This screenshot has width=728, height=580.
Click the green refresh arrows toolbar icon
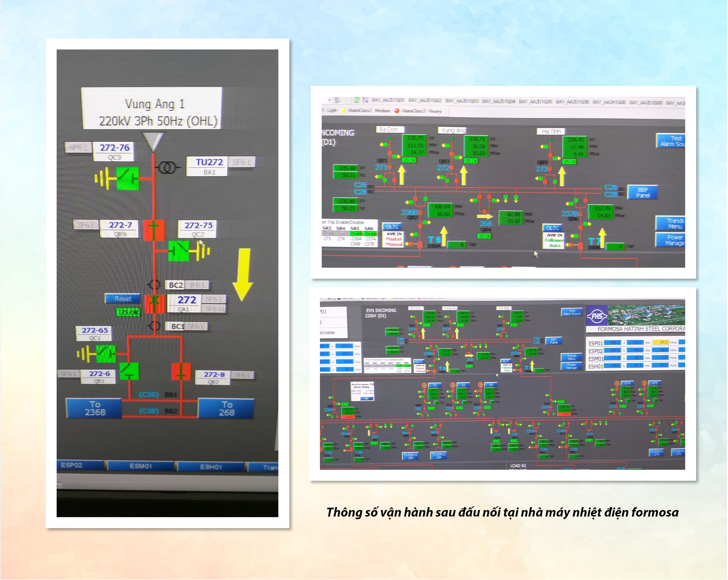pyautogui.click(x=356, y=100)
